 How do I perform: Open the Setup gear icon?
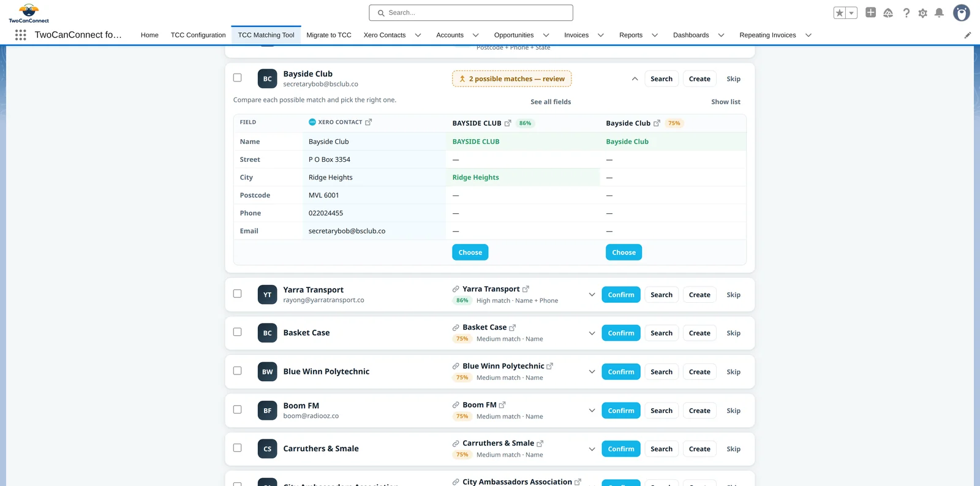922,13
